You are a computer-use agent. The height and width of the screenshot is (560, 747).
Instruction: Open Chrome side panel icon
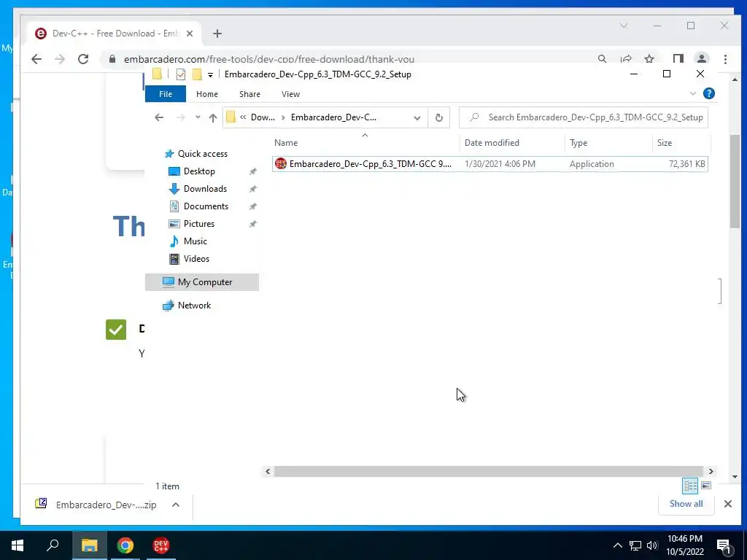click(x=678, y=59)
